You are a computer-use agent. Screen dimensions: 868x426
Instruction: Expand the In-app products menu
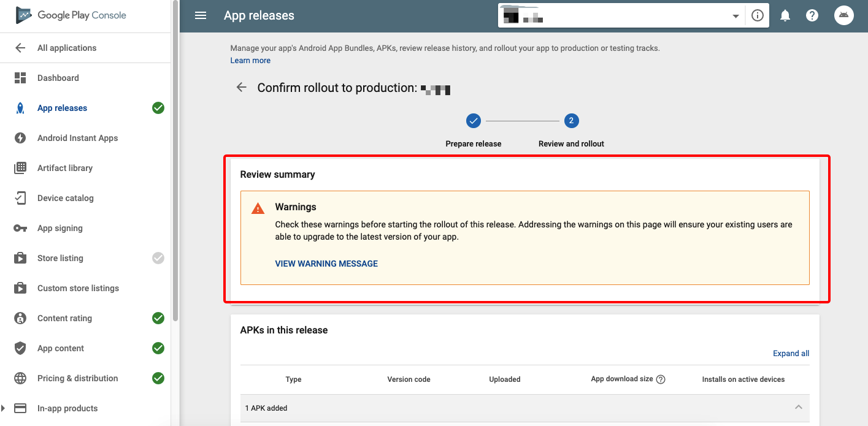pyautogui.click(x=4, y=408)
